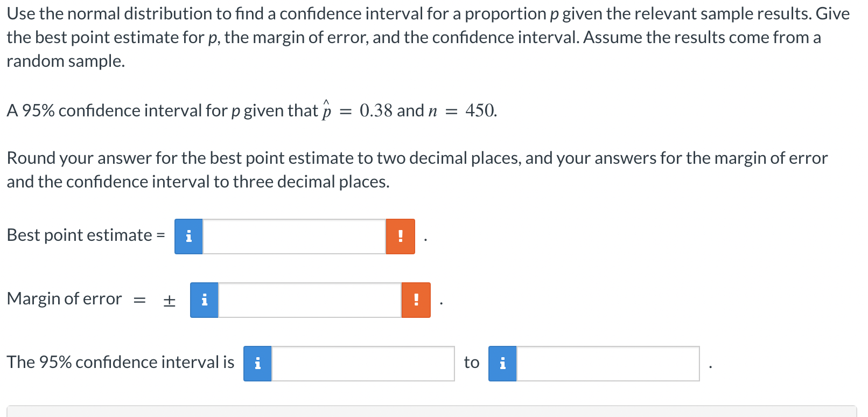Screen dimensions: 868x417
Task: Click inside the Margin of error input box
Action: click(310, 300)
